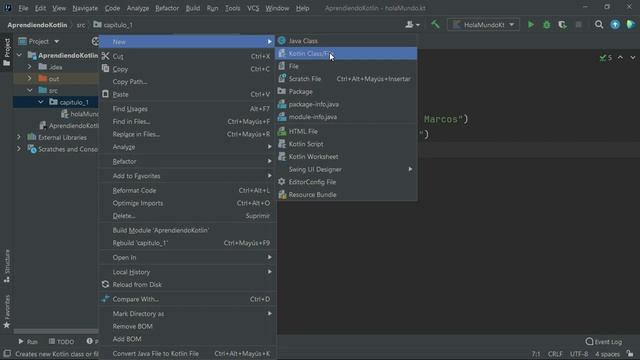
Task: Open Add to Favorites submenu
Action: click(x=187, y=176)
